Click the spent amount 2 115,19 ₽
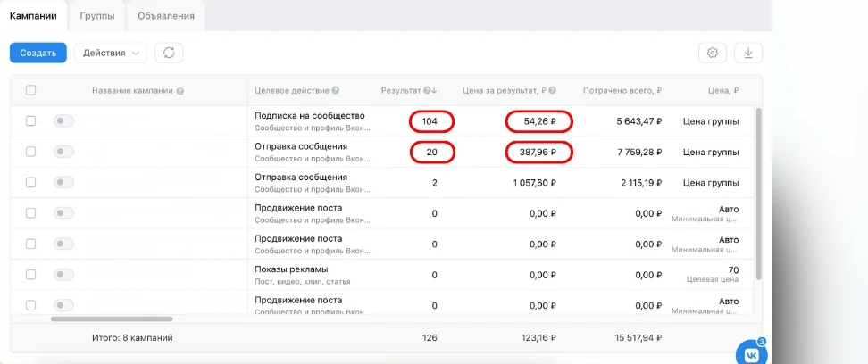 tap(640, 183)
